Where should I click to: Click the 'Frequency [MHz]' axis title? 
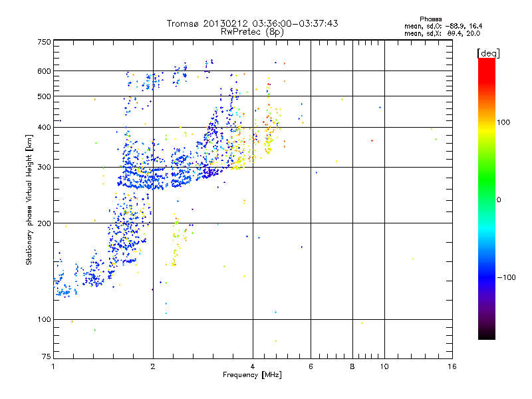click(252, 375)
